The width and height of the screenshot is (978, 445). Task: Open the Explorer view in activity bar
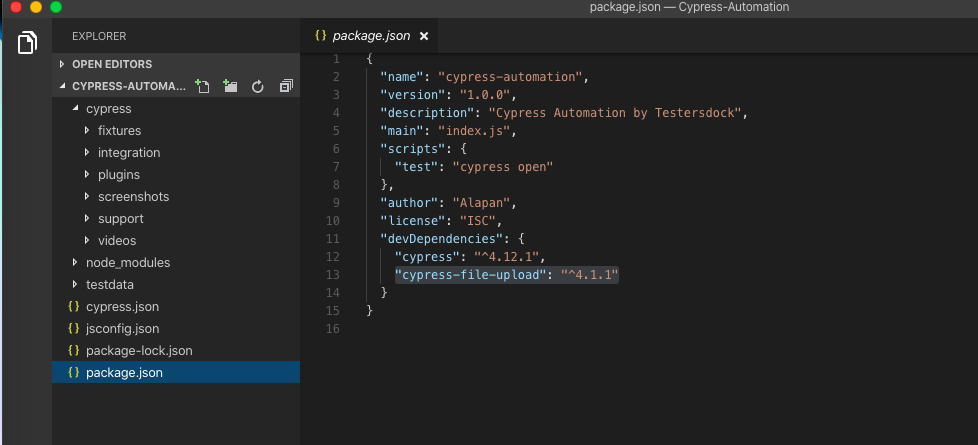click(x=27, y=42)
